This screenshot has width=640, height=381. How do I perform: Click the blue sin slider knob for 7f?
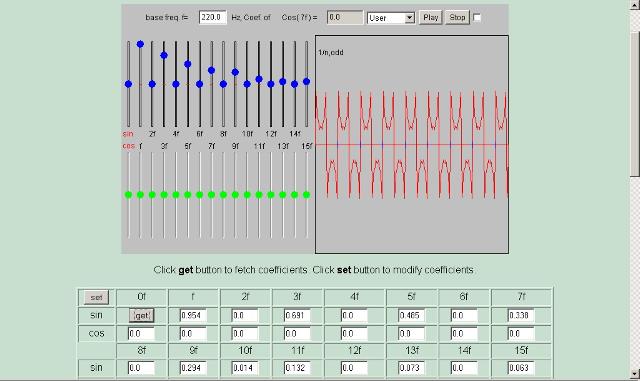(x=211, y=70)
